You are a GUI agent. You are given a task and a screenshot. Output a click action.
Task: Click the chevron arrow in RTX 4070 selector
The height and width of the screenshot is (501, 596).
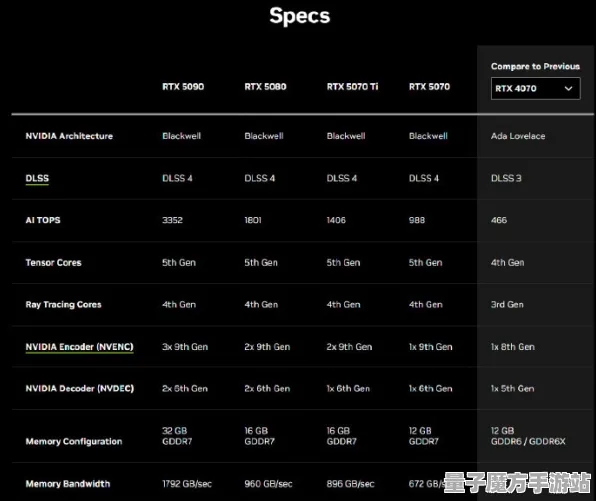click(x=568, y=89)
